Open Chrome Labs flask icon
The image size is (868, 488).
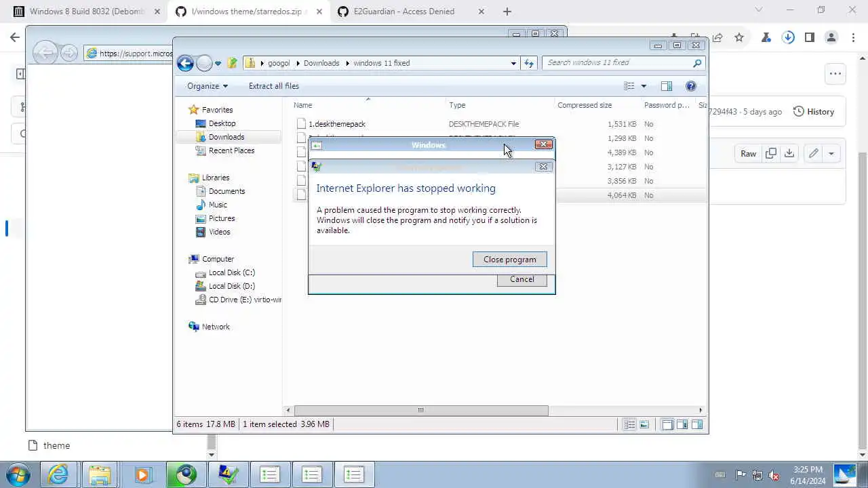click(766, 37)
